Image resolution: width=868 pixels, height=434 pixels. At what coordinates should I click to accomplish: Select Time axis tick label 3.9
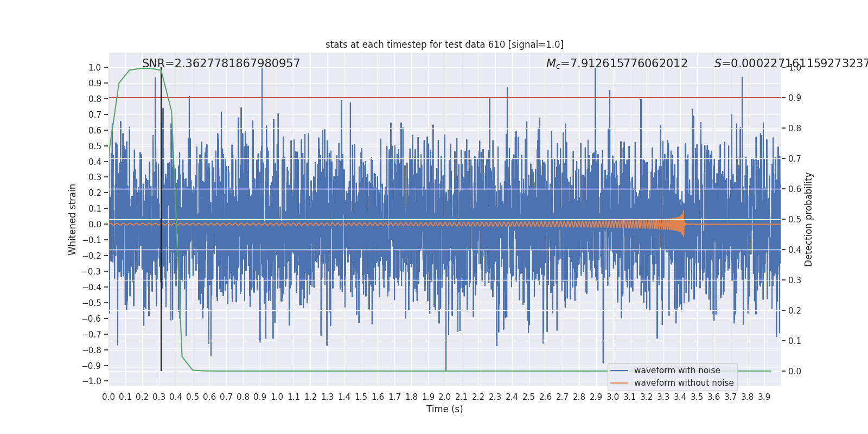[x=764, y=397]
